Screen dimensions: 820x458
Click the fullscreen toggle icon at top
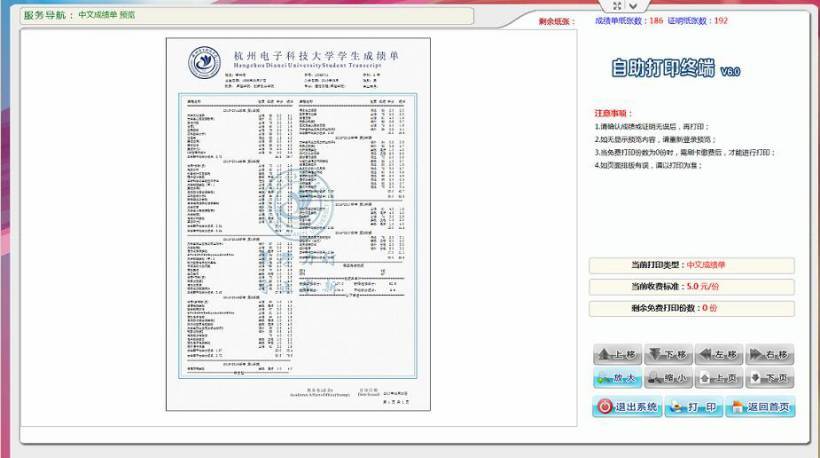(x=617, y=6)
